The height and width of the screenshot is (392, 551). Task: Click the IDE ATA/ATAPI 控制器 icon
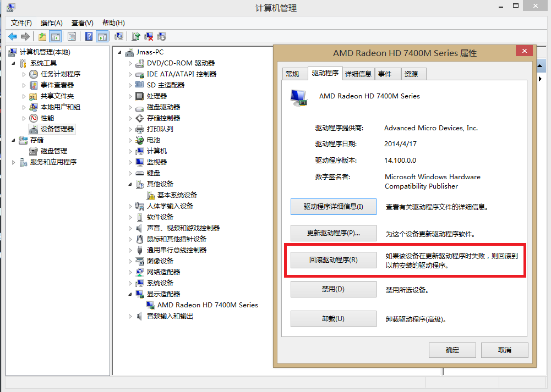click(140, 74)
